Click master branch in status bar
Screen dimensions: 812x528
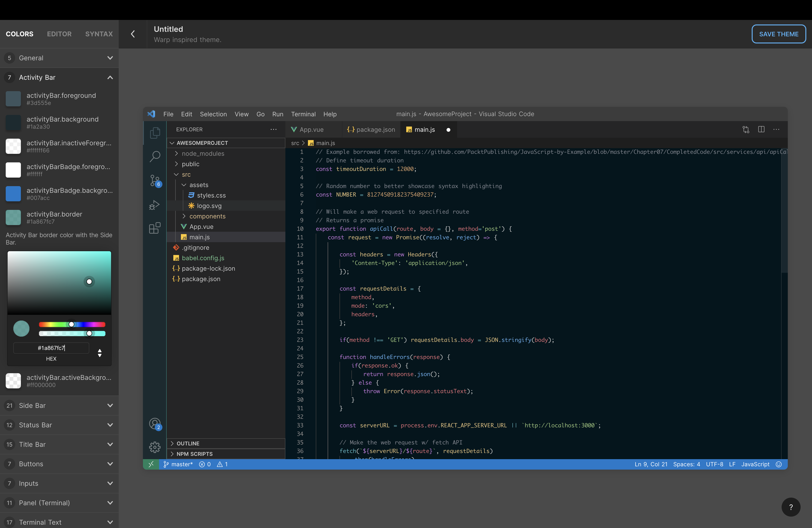[178, 464]
